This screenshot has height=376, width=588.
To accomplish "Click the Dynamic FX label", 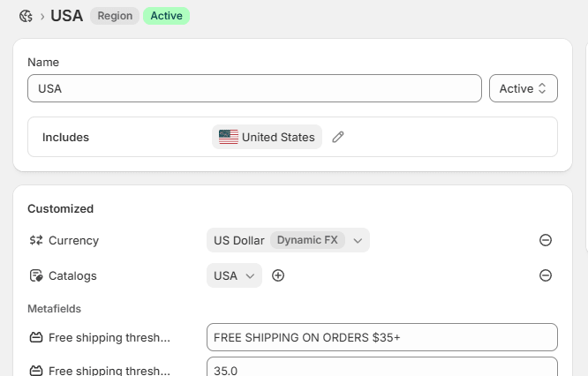I will coord(307,240).
